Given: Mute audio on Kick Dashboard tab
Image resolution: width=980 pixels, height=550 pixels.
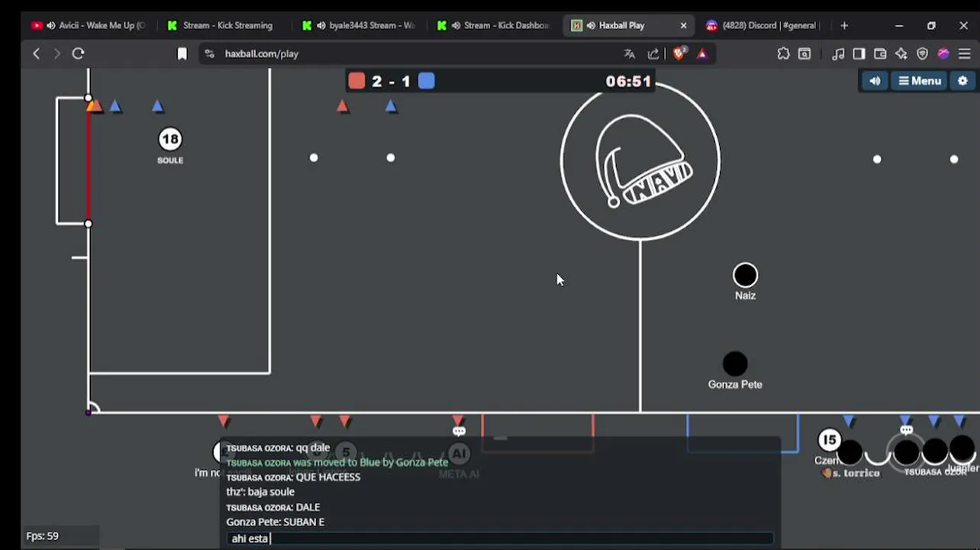Looking at the screenshot, I should [x=456, y=25].
